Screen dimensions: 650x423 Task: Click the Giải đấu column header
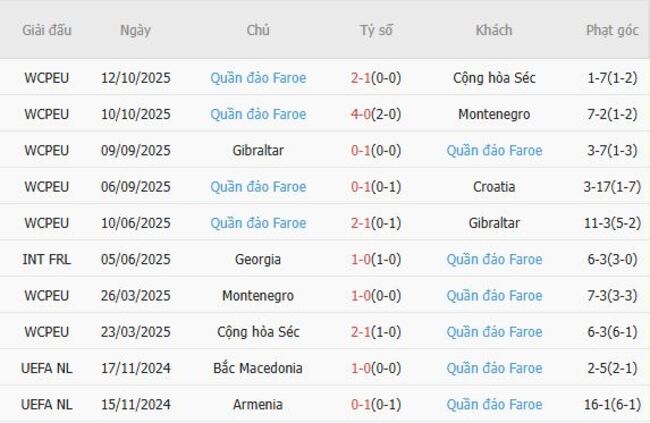[x=47, y=30]
